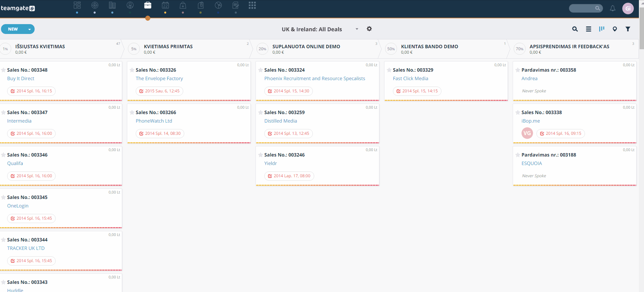The height and width of the screenshot is (292, 644).
Task: Click the deals search magnifier icon
Action: point(575,29)
